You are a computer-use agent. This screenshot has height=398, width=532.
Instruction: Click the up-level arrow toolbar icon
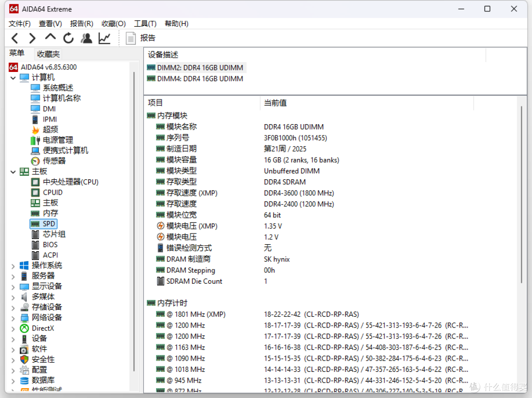pos(50,37)
